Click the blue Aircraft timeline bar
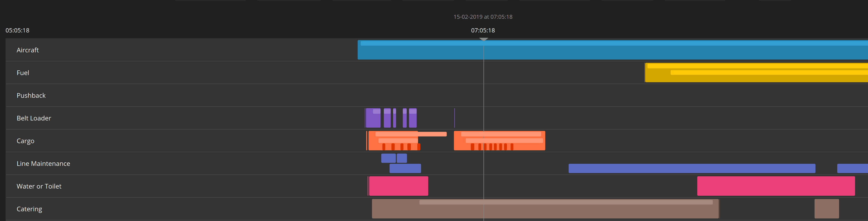Screen dimensions: 868x221 pos(613,50)
